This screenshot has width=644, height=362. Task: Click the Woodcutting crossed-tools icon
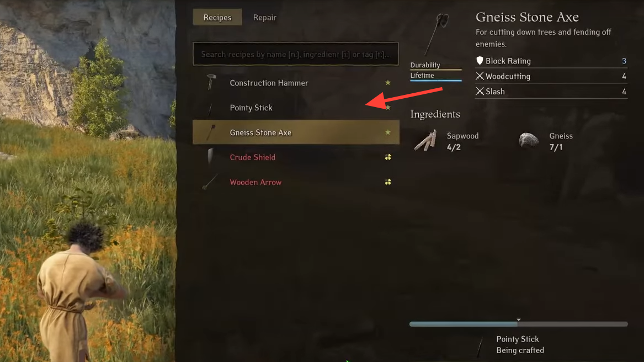[x=480, y=76]
